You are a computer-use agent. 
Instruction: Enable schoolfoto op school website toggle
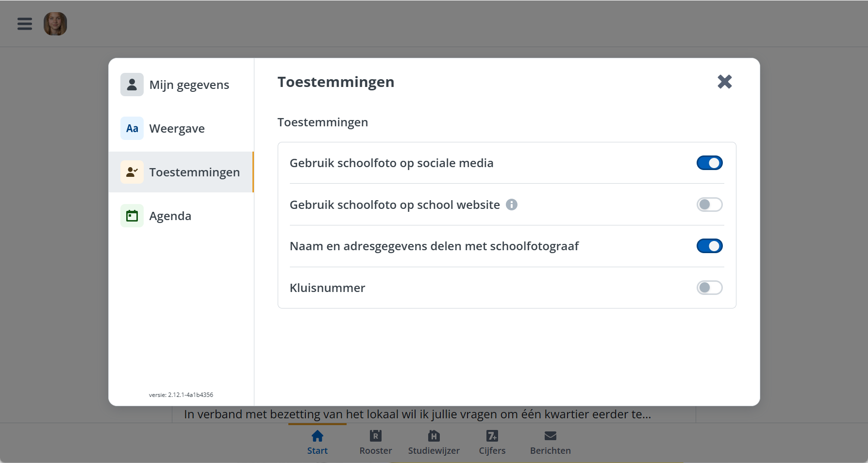click(x=709, y=205)
